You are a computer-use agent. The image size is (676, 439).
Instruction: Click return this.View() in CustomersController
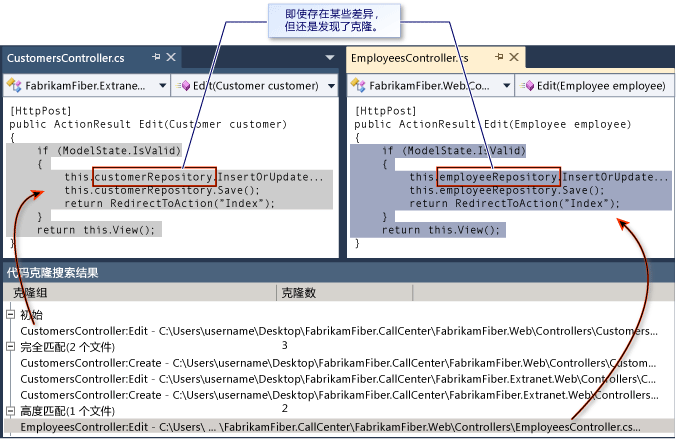[x=95, y=230]
